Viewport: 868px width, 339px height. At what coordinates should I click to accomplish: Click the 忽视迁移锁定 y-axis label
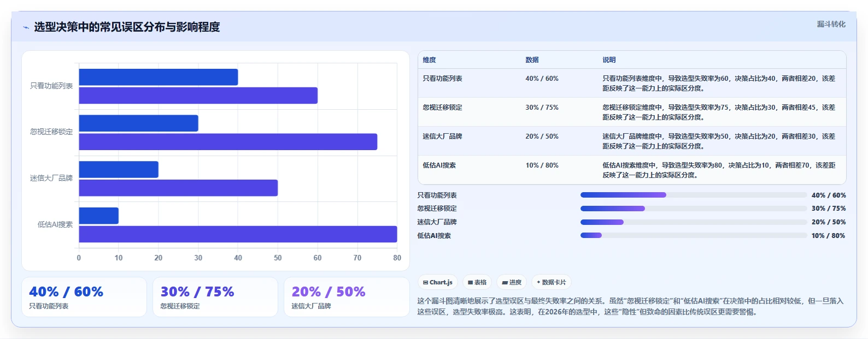[51, 132]
